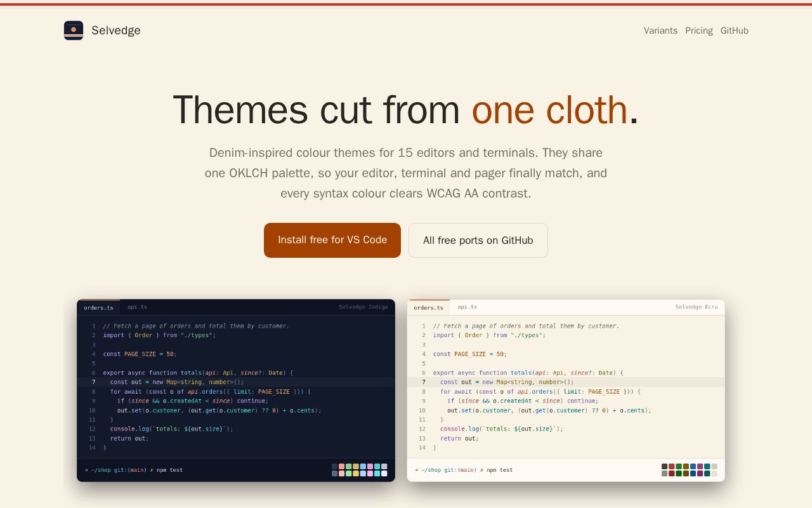Click All free ports on GitHub

(478, 240)
